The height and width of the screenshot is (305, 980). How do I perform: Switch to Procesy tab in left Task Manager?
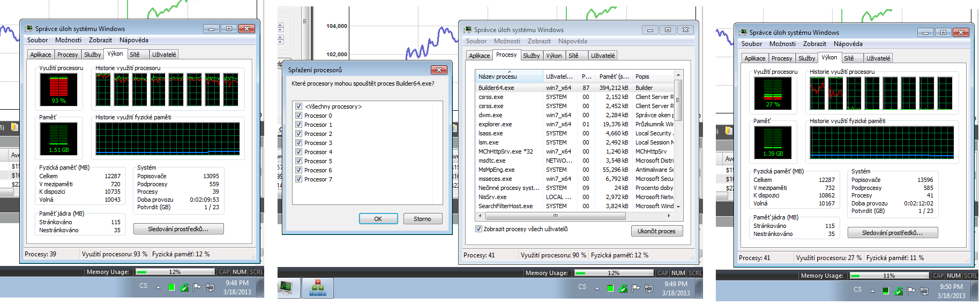(x=68, y=55)
